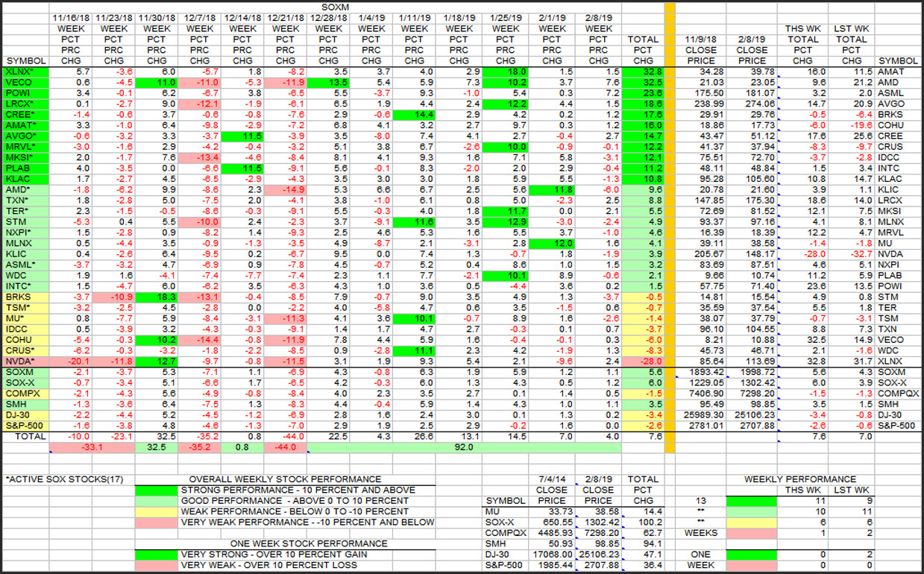Select the 274.06 close price for AVGO
The width and height of the screenshot is (924, 574).
(752, 104)
